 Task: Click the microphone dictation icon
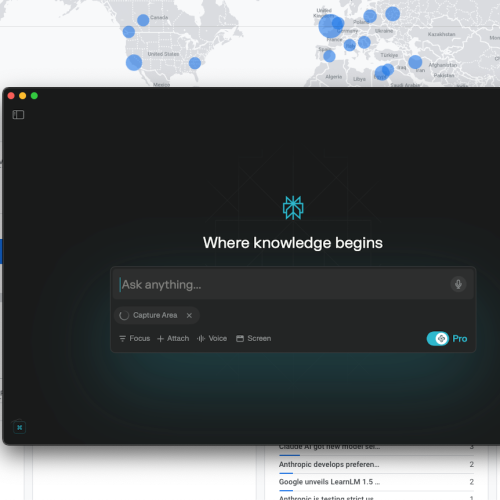coord(458,284)
